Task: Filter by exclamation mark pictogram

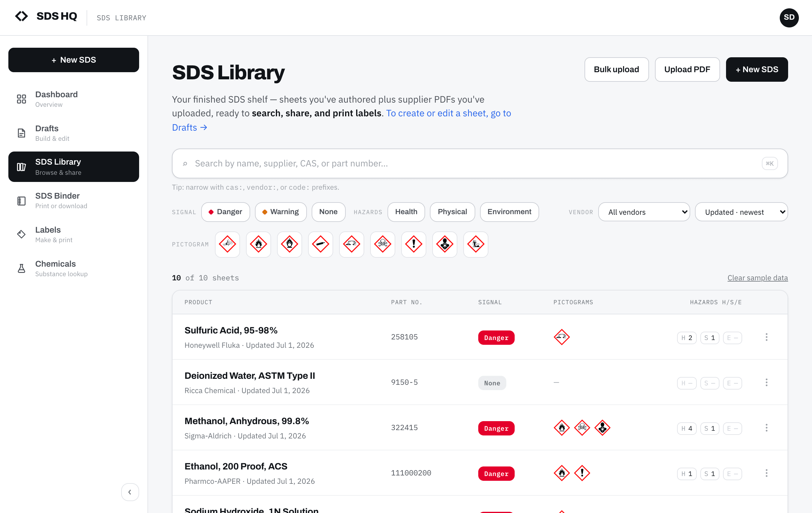Action: click(413, 244)
